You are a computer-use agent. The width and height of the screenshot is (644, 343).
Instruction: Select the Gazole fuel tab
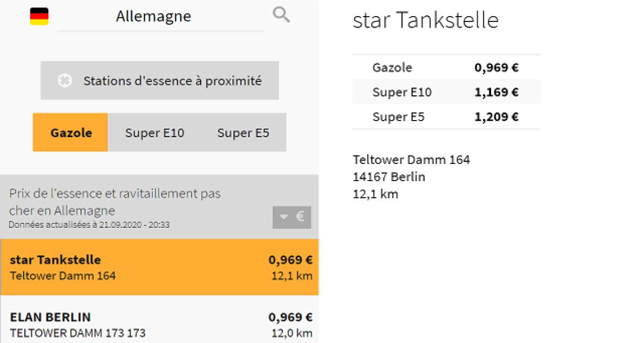coord(71,133)
